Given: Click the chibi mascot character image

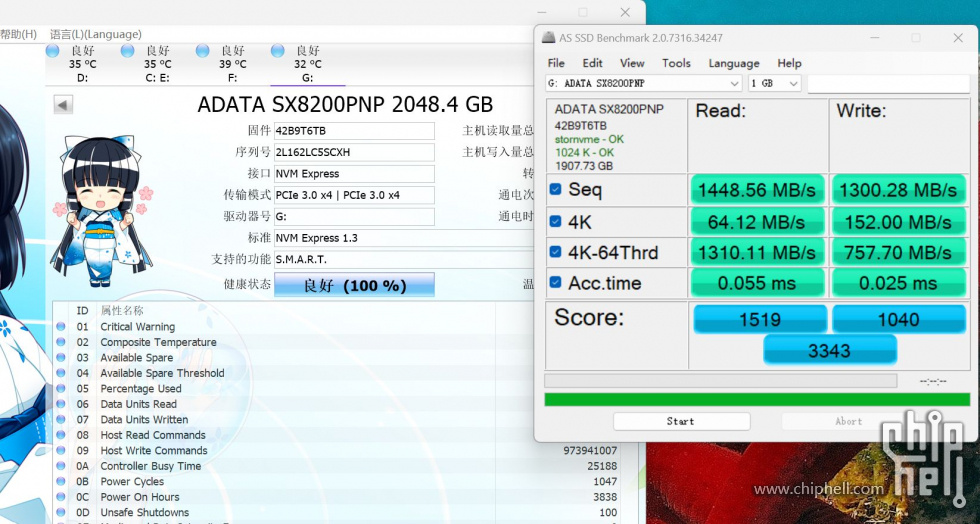Looking at the screenshot, I should coord(102,211).
